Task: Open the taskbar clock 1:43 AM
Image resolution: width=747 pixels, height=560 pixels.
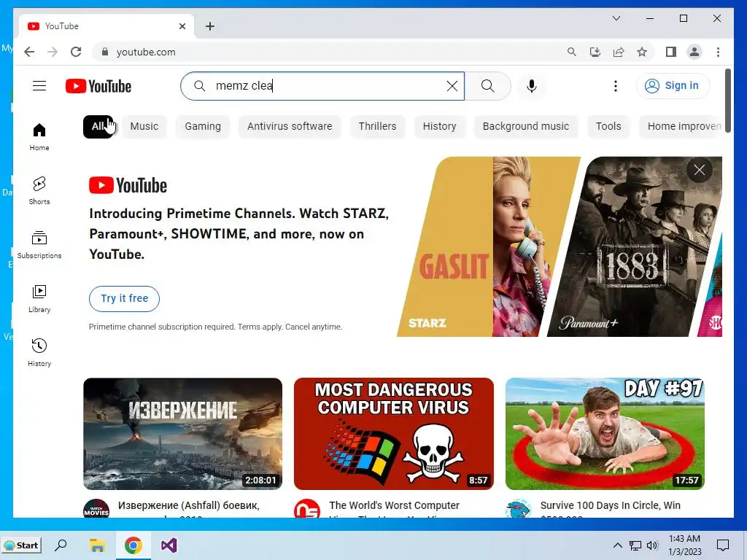Action: (x=684, y=545)
